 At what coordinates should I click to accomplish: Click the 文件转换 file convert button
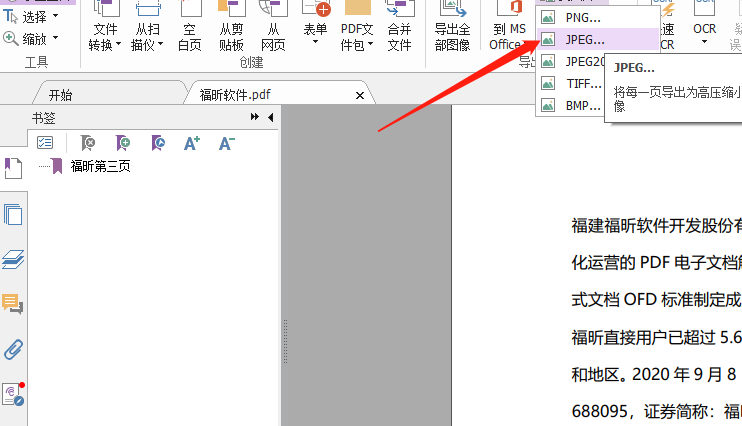pos(105,28)
